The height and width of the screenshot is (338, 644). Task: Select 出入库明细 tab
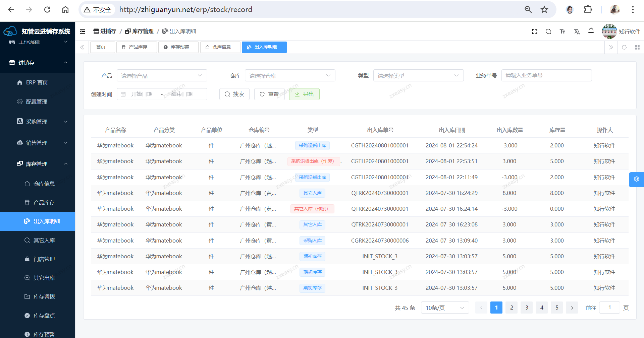[x=264, y=47]
